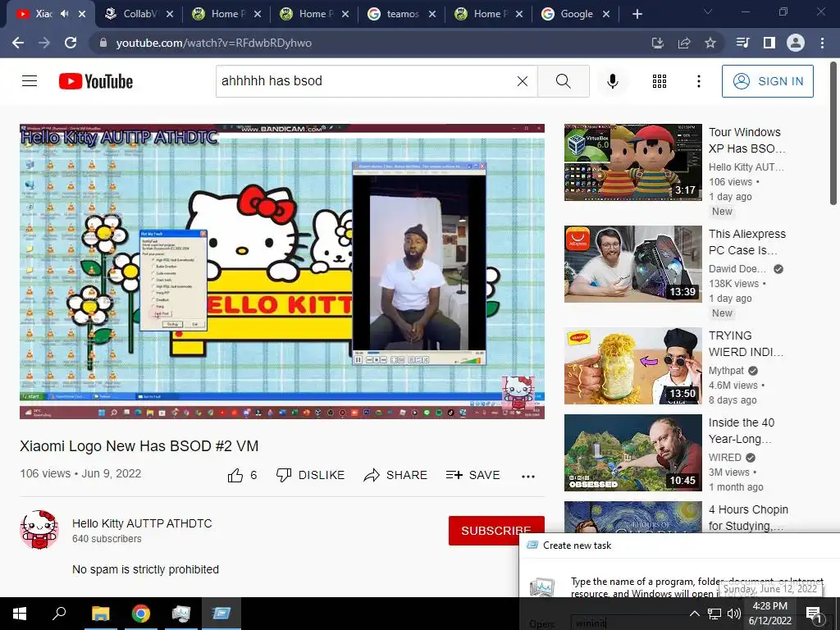Screen dimensions: 840x630
Task: Open Windows taskbar search
Action: (59, 614)
